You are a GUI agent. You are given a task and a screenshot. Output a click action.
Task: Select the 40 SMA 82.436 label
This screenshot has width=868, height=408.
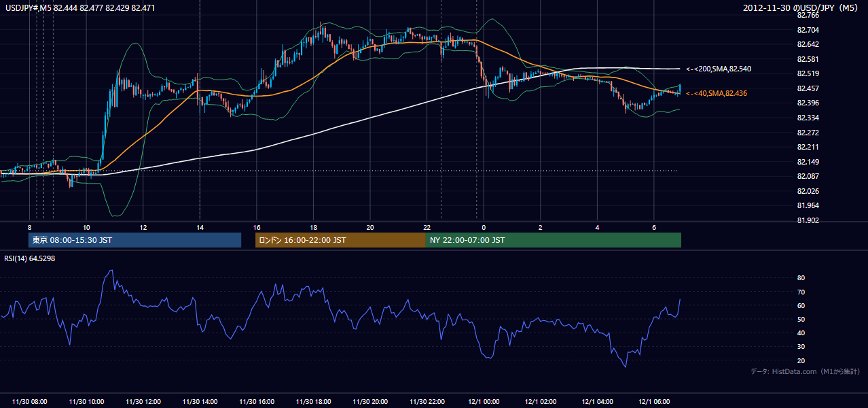coord(717,93)
